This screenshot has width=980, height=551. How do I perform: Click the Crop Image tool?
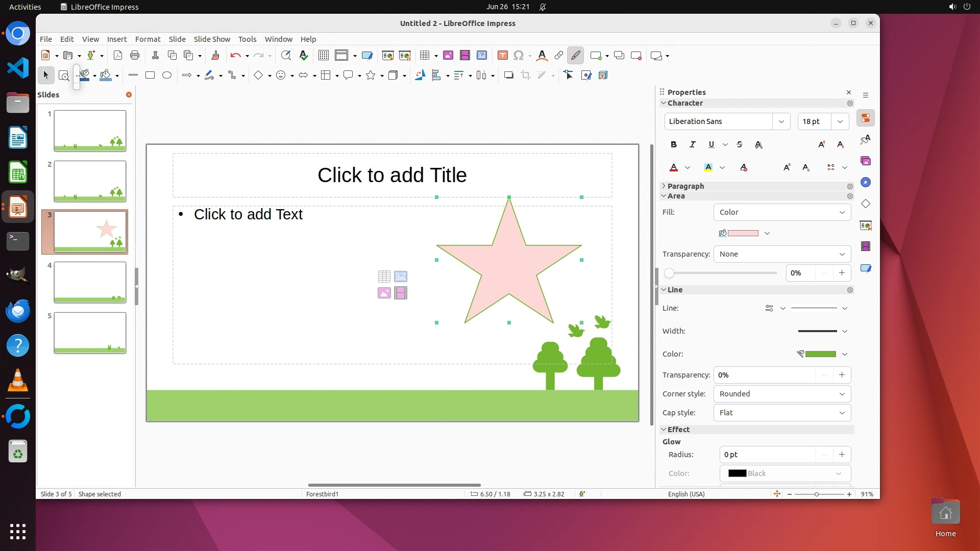pos(525,76)
